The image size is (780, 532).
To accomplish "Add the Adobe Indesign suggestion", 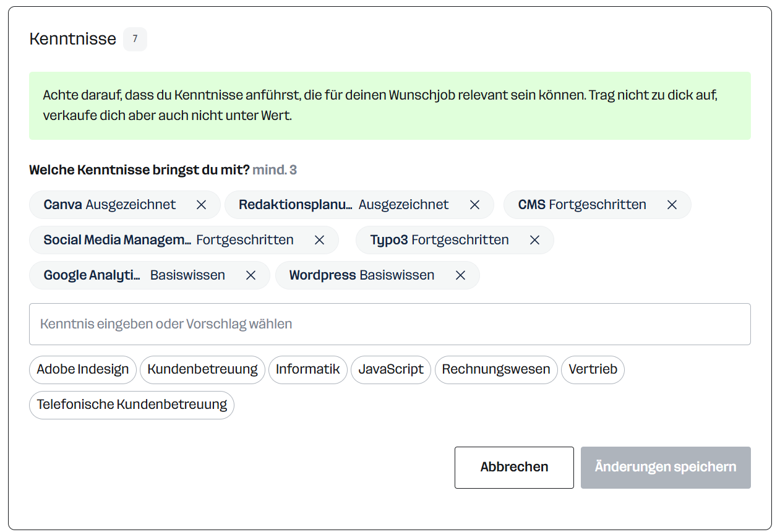I will click(x=83, y=370).
